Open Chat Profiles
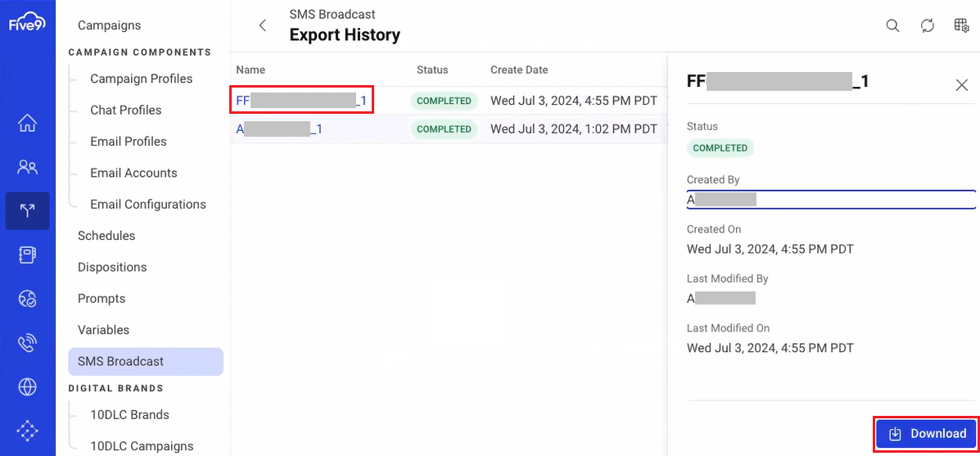 pos(125,110)
